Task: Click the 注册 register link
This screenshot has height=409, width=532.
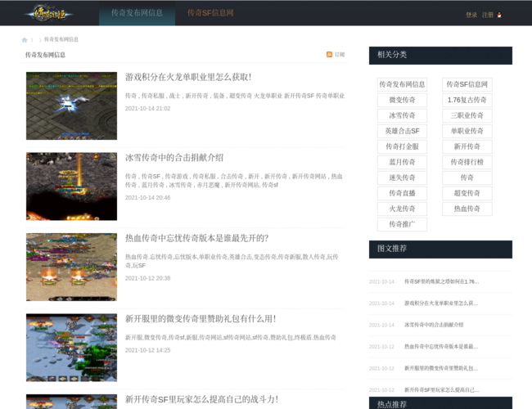Action: tap(488, 15)
